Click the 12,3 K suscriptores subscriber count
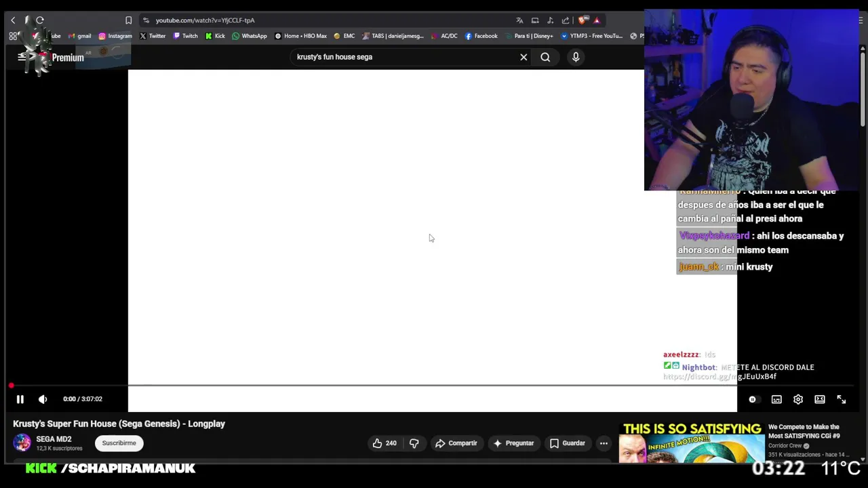This screenshot has width=868, height=488. (x=59, y=449)
